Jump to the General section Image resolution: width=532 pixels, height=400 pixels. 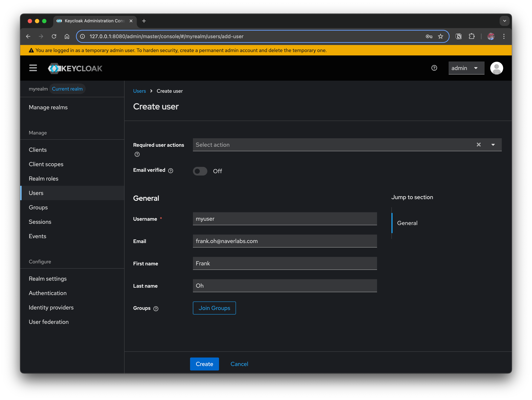point(407,223)
